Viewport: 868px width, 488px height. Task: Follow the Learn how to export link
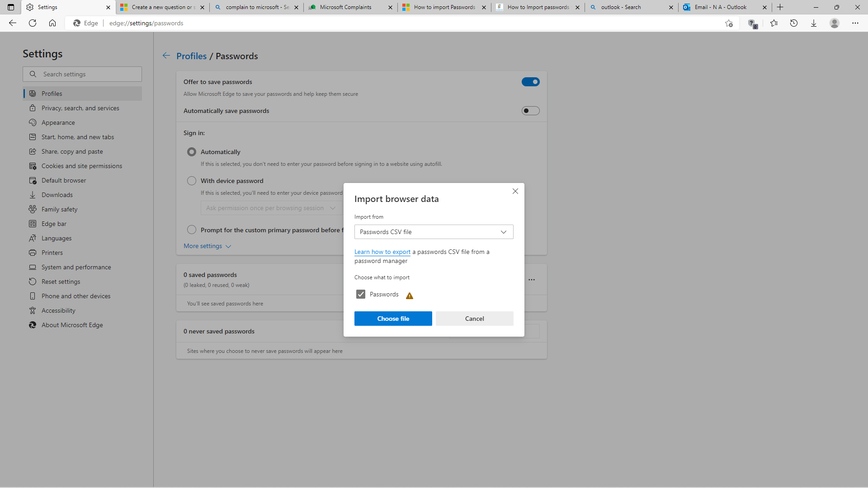point(382,252)
